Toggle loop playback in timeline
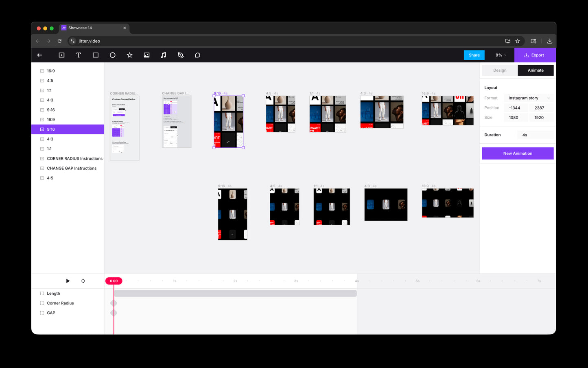The width and height of the screenshot is (588, 368). 83,281
